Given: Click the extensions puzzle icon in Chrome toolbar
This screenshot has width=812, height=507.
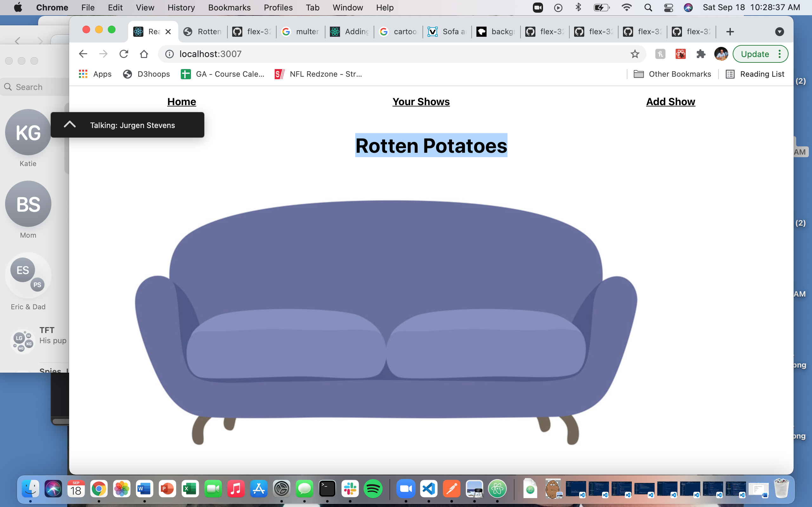Looking at the screenshot, I should [701, 54].
